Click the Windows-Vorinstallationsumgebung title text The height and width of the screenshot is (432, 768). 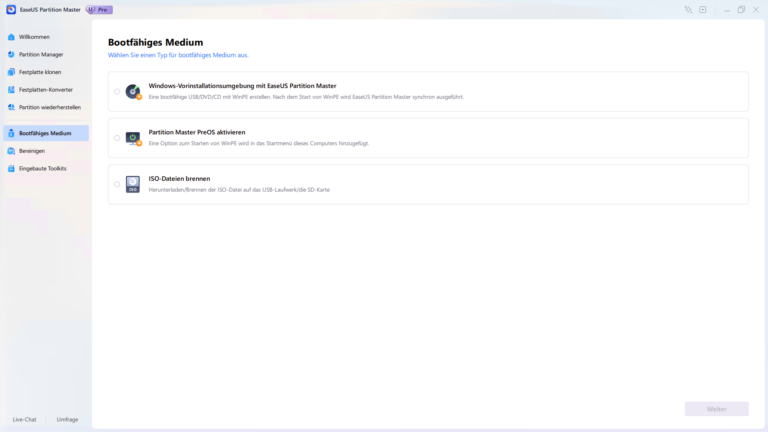242,86
